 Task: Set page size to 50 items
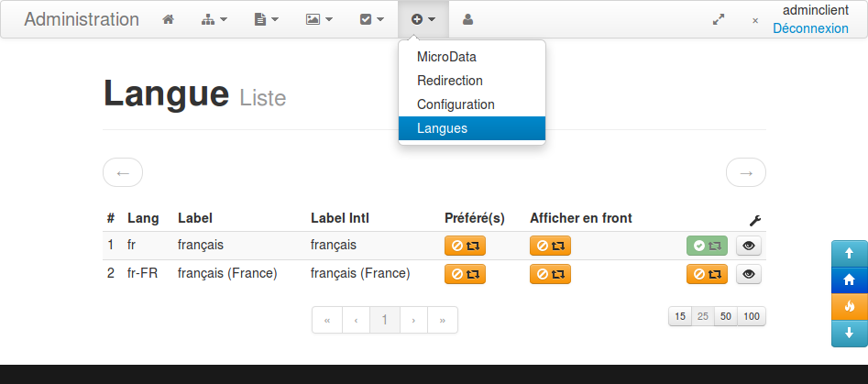[726, 316]
